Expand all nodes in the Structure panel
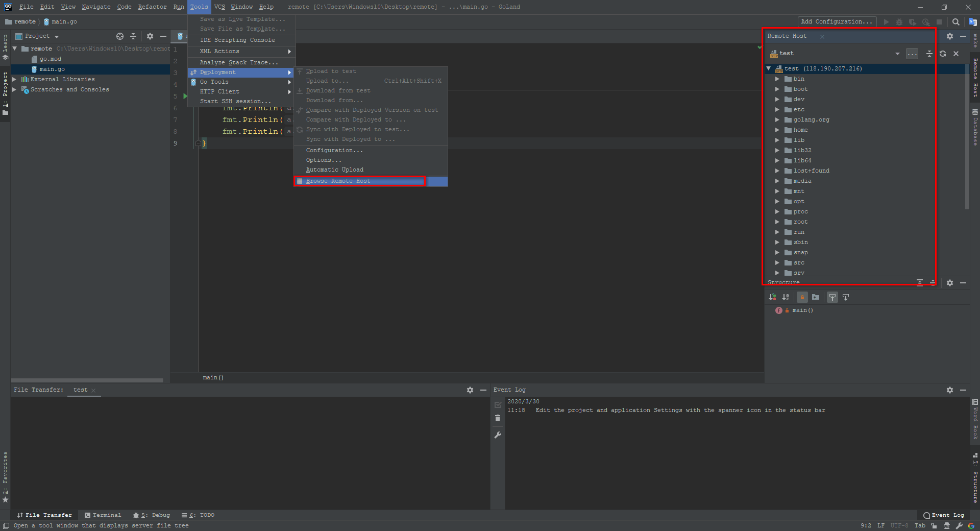Viewport: 980px width, 531px height. pyautogui.click(x=920, y=282)
